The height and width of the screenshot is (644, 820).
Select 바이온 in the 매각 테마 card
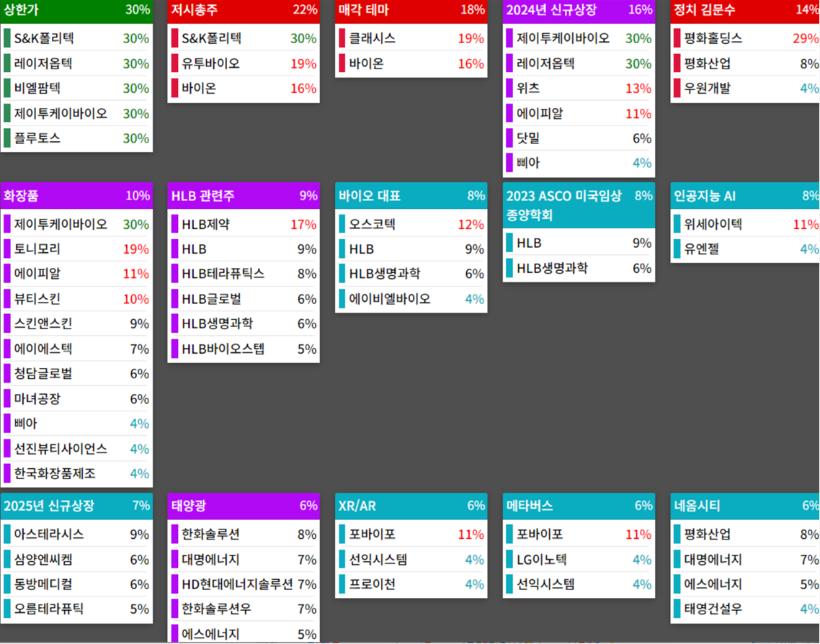click(x=411, y=63)
